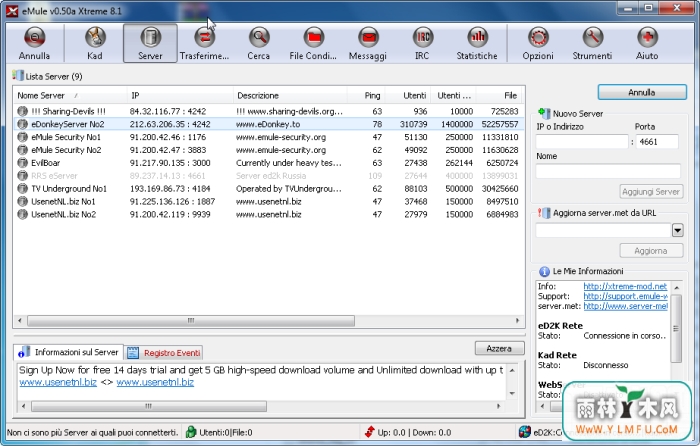
Task: Select the eMule Security No1 server row
Action: [x=269, y=137]
